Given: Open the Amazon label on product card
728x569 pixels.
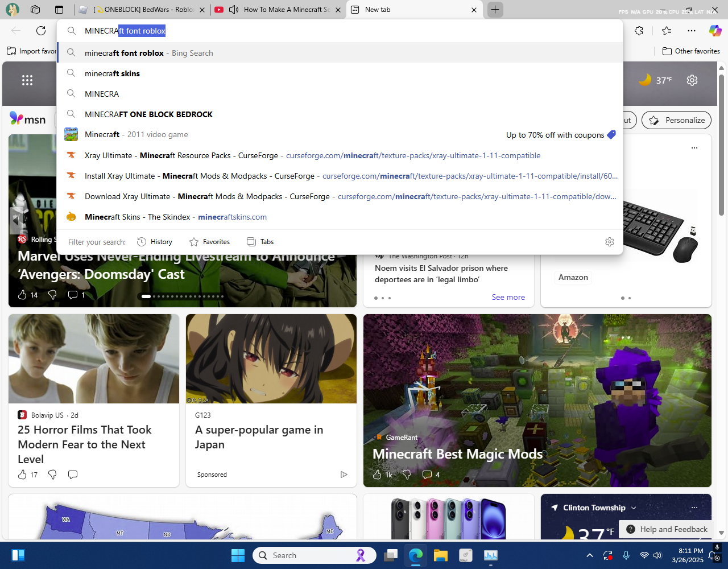Looking at the screenshot, I should 573,277.
